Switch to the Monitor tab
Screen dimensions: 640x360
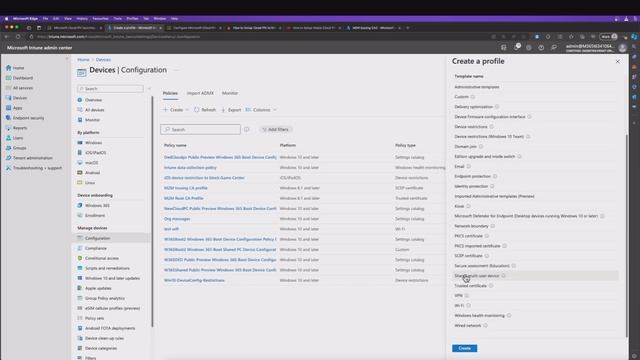[x=230, y=93]
